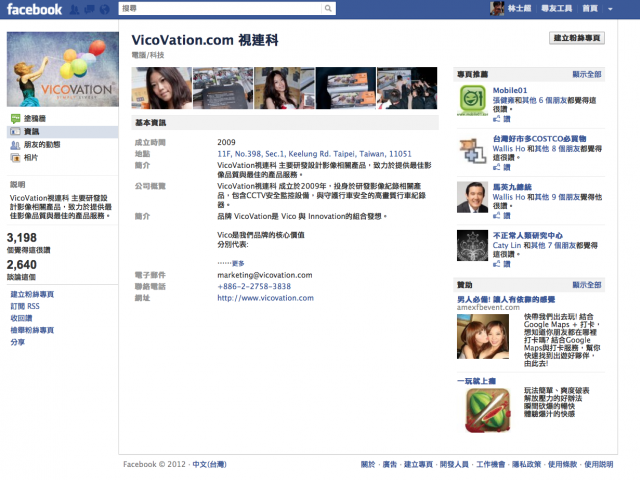Click the 建立粉絲專頁 button at top right
The width and height of the screenshot is (640, 480).
coord(577,38)
